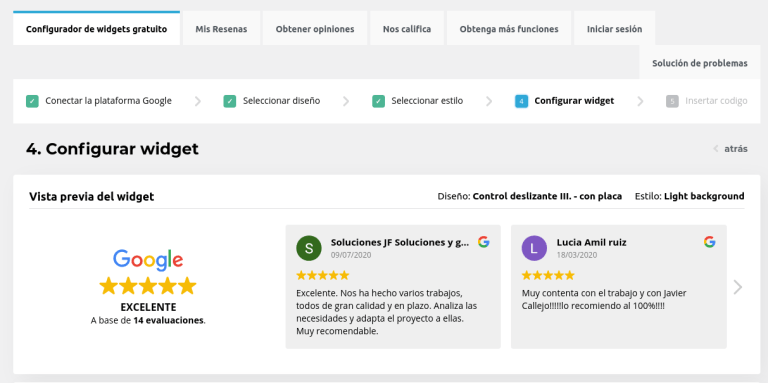Click the review text starting with Muy contenta con el trabajo
The width and height of the screenshot is (768, 383).
(604, 299)
